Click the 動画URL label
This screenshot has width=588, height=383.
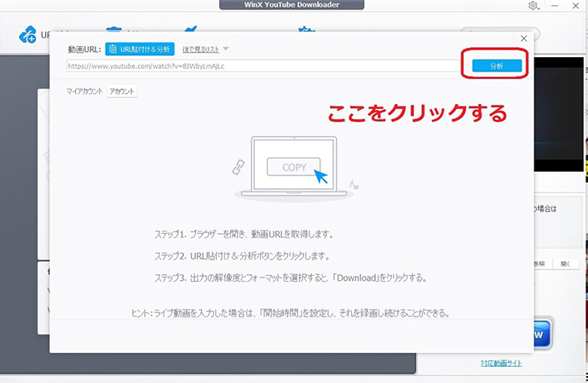tap(84, 49)
